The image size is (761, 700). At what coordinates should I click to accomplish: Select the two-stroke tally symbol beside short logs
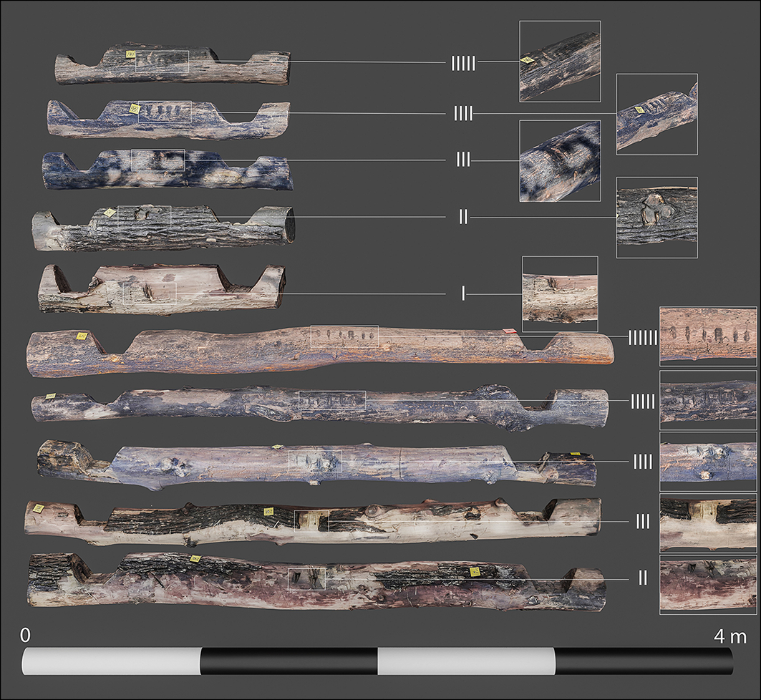[x=463, y=218]
